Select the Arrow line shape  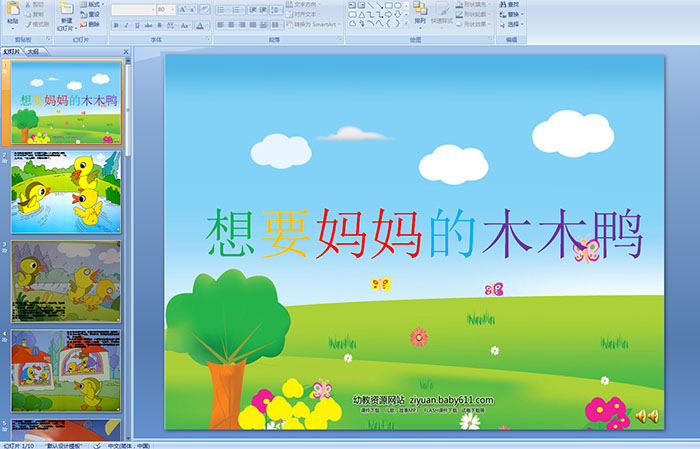click(379, 5)
